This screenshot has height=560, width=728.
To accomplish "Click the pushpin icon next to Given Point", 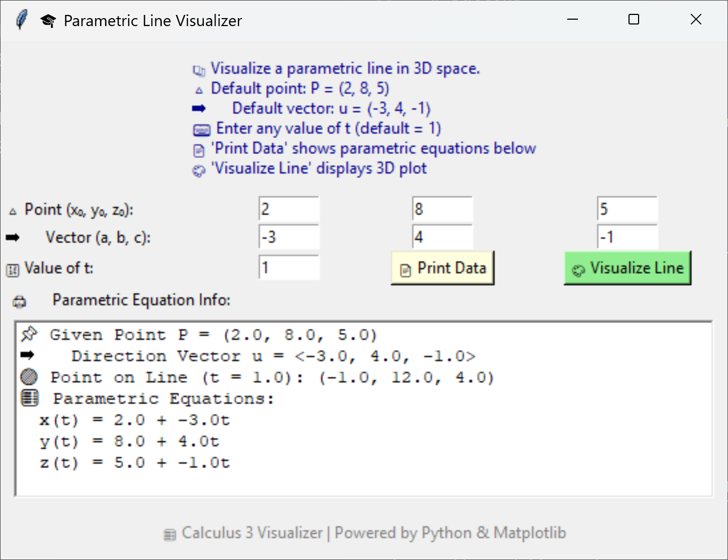I will 29,334.
